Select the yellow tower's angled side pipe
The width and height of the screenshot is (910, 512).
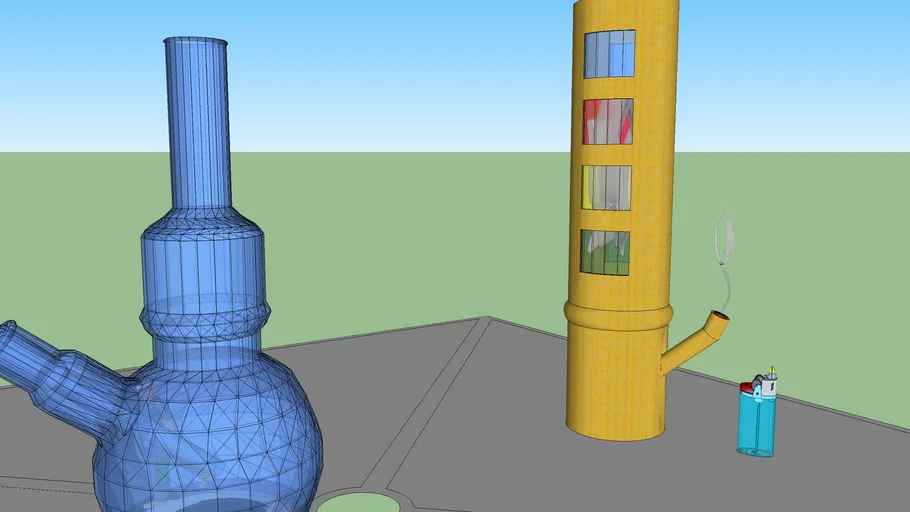tap(692, 345)
